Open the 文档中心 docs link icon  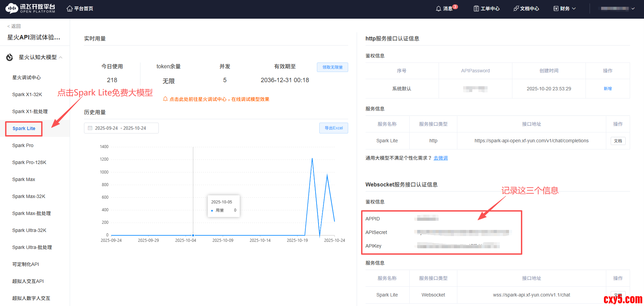pyautogui.click(x=516, y=8)
